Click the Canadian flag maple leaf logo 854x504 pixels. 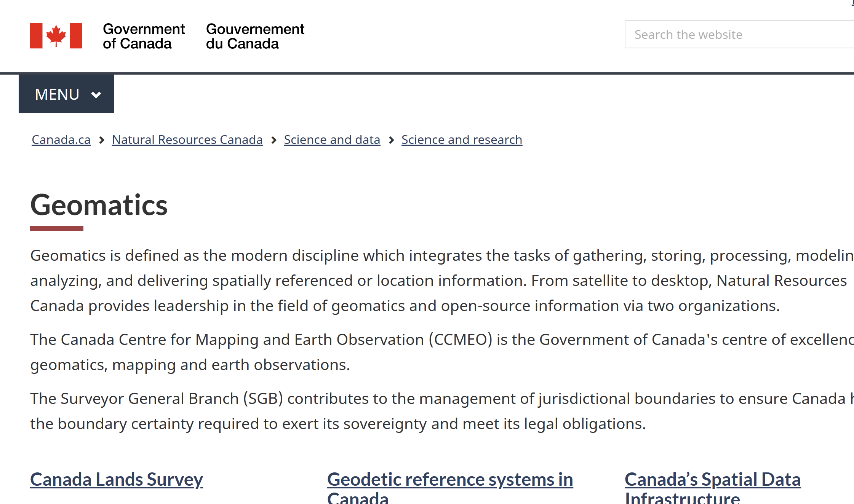[x=56, y=36]
